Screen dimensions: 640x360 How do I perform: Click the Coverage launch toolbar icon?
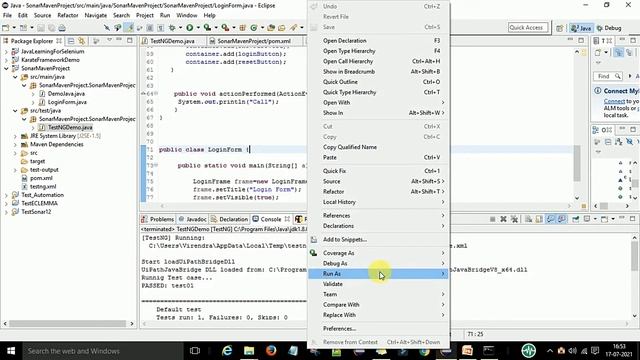pos(207,28)
